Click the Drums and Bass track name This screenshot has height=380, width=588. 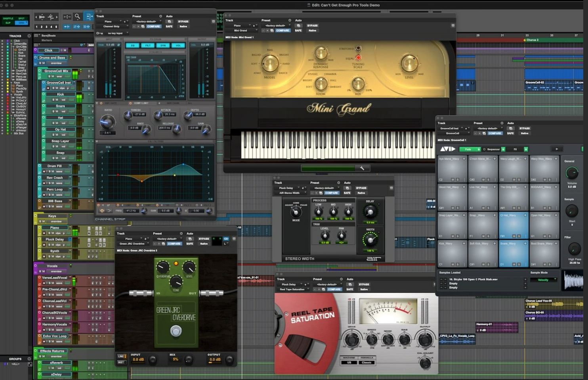tap(52, 58)
